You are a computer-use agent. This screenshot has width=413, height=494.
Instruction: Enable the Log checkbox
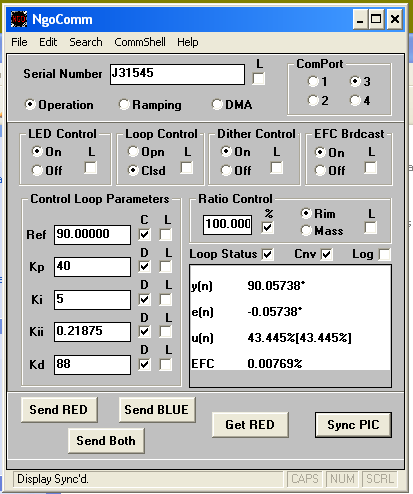[x=385, y=255]
